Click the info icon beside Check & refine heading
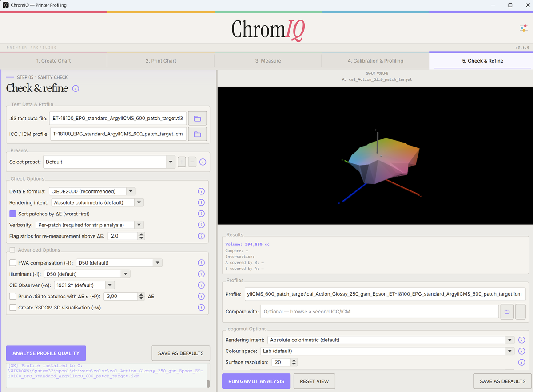Screen dimensions: 533x392 click(x=76, y=88)
